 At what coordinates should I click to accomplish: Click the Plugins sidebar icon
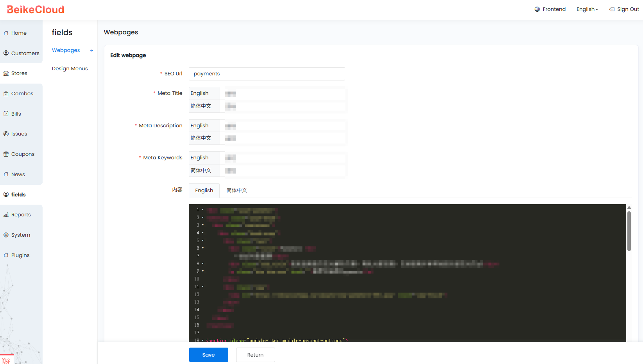(x=6, y=255)
